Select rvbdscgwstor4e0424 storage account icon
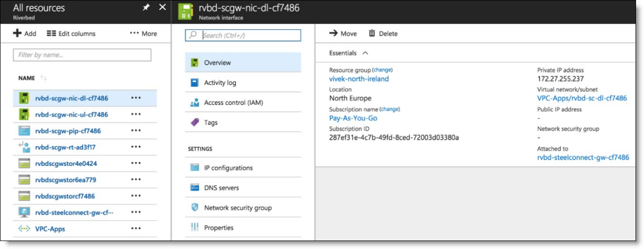 pos(24,163)
